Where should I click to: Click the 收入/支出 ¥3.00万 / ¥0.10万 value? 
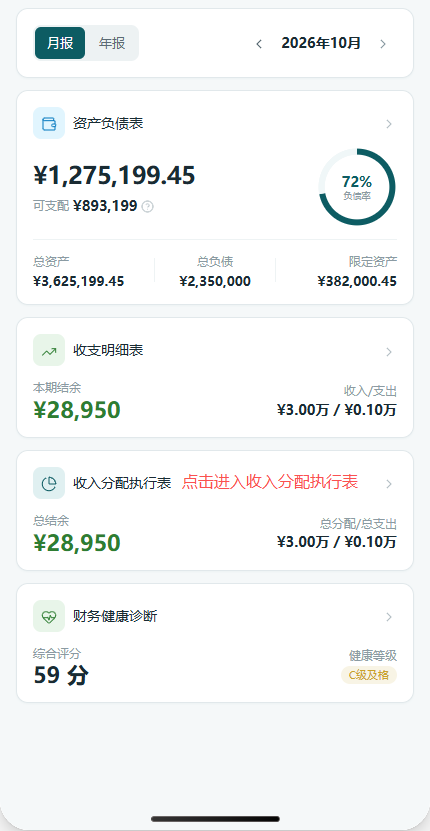(x=337, y=410)
